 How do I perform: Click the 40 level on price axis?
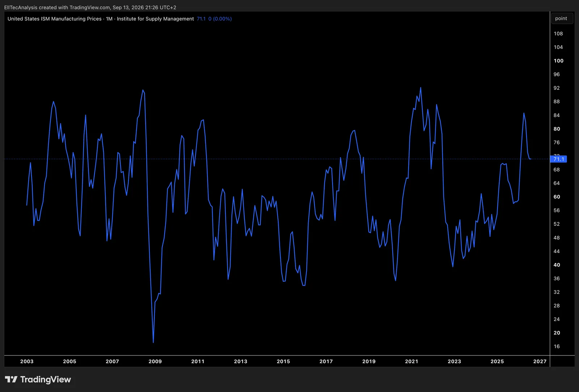point(557,265)
